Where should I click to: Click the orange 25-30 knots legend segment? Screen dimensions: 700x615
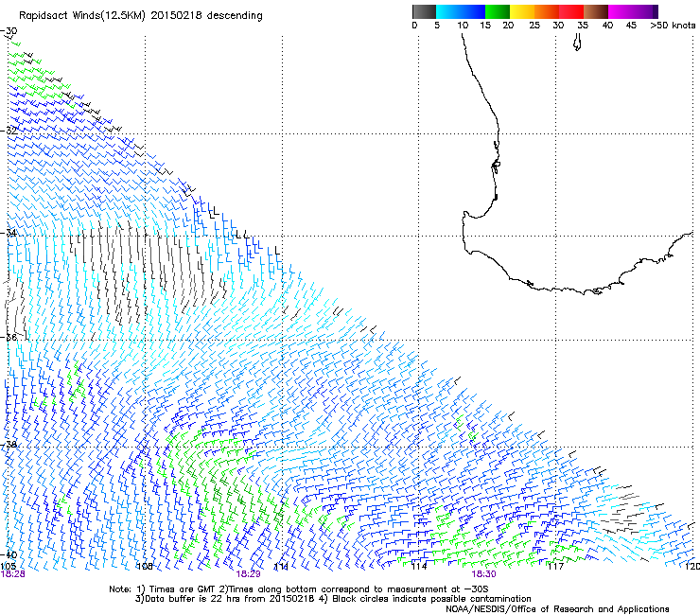pyautogui.click(x=547, y=11)
